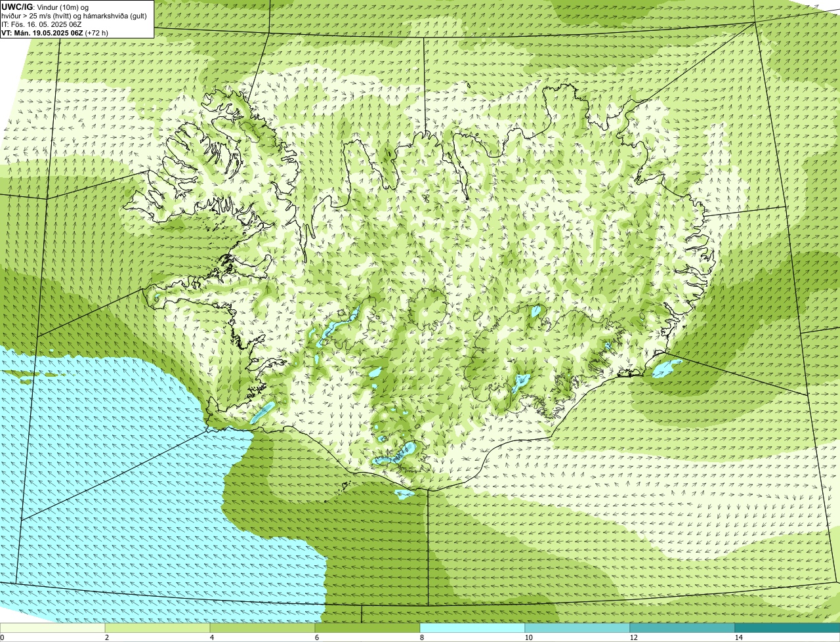The image size is (840, 642).
Task: Click the scale label '2'
Action: click(106, 637)
